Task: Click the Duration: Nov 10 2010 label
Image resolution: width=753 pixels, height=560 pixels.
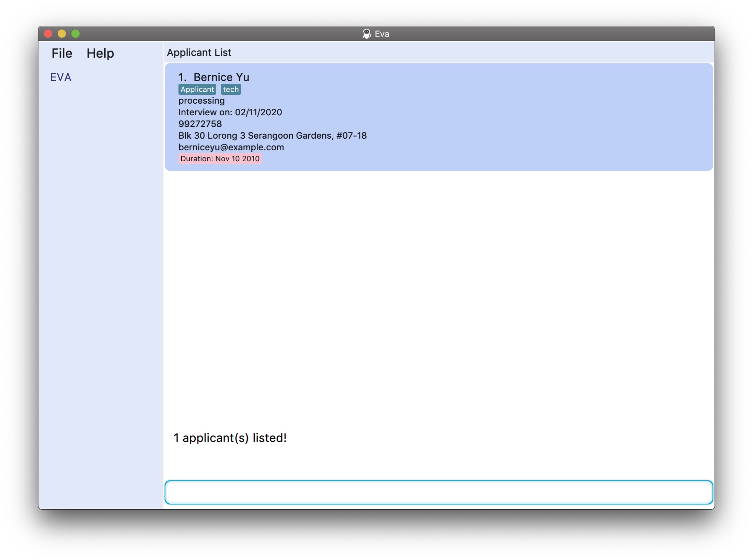Action: (x=220, y=159)
